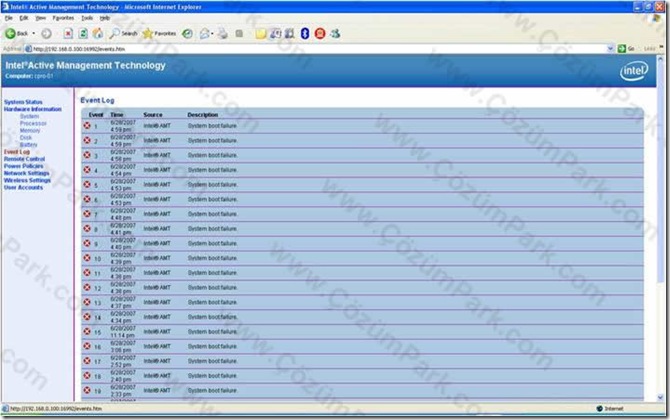Click the Intel logo in the header

[634, 70]
